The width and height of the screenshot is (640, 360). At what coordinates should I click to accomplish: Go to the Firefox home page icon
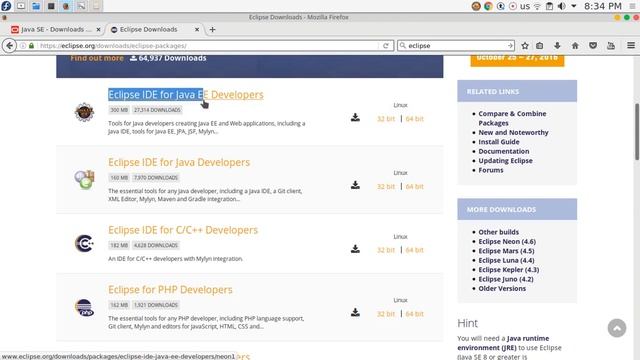pyautogui.click(x=575, y=46)
